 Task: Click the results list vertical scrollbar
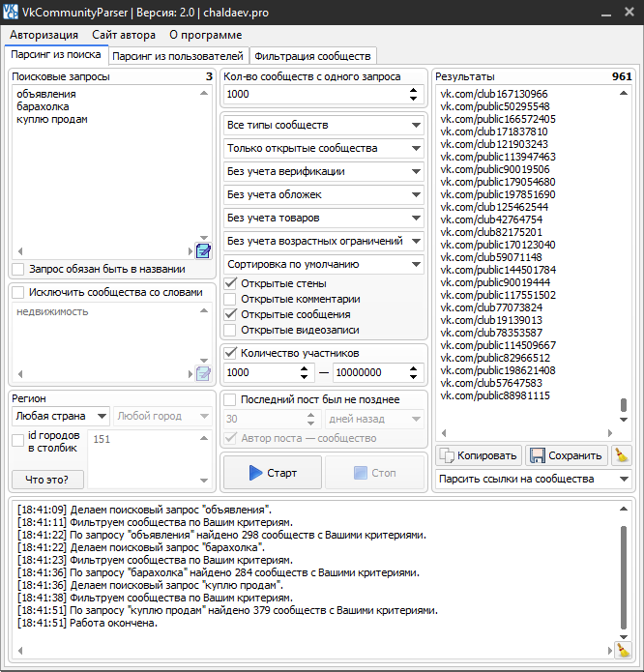pyautogui.click(x=624, y=406)
